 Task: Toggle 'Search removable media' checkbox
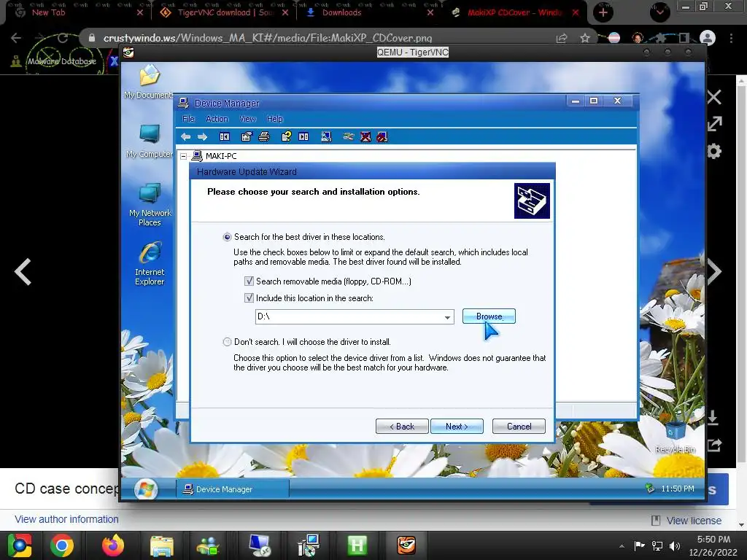click(x=249, y=281)
